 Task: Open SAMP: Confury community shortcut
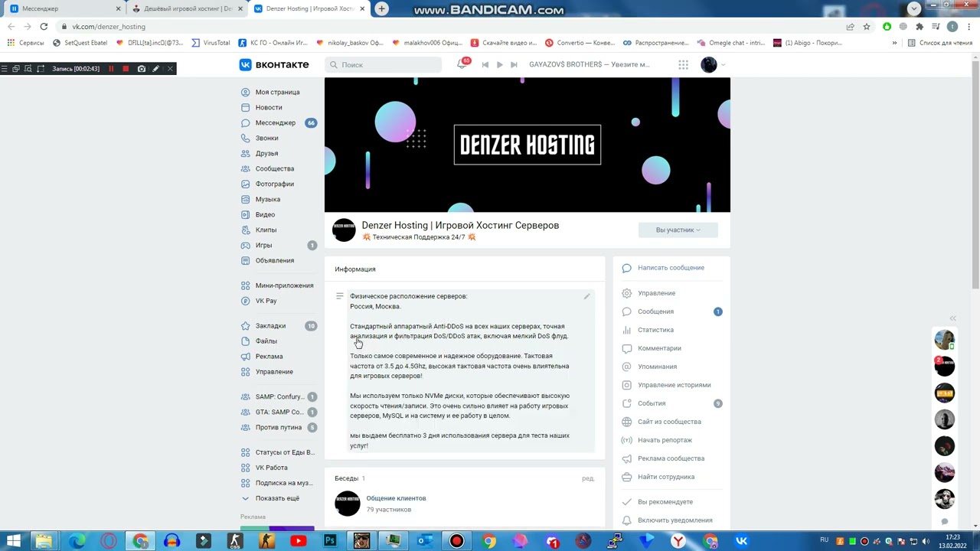pos(279,396)
